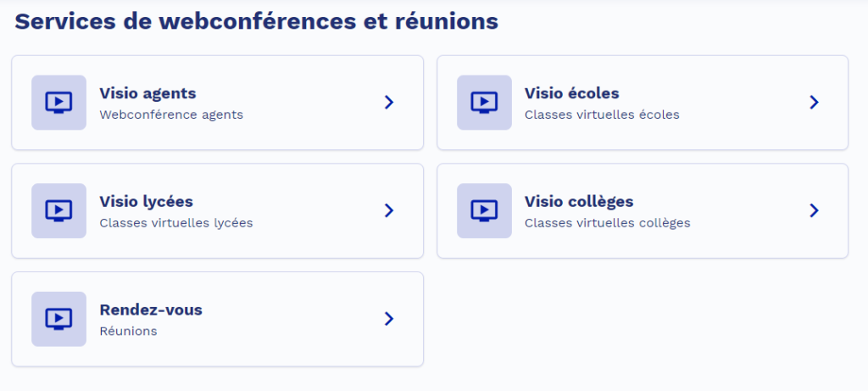868x391 pixels.
Task: Open the chevron arrow on Visio lycées
Action: [x=389, y=210]
